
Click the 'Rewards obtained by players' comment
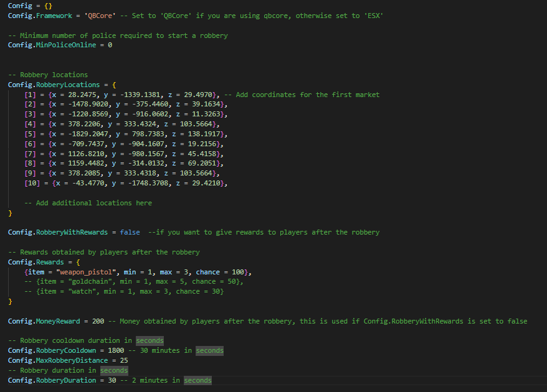[x=104, y=252]
